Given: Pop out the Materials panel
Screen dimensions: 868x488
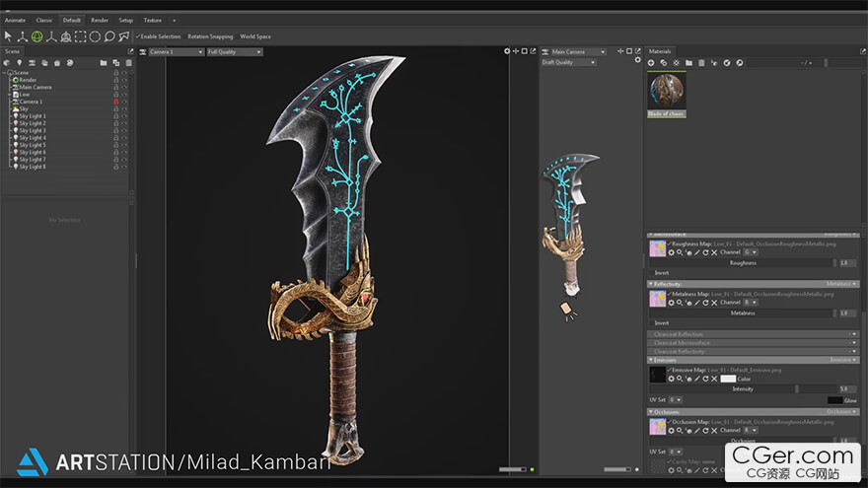Looking at the screenshot, I should coord(862,51).
